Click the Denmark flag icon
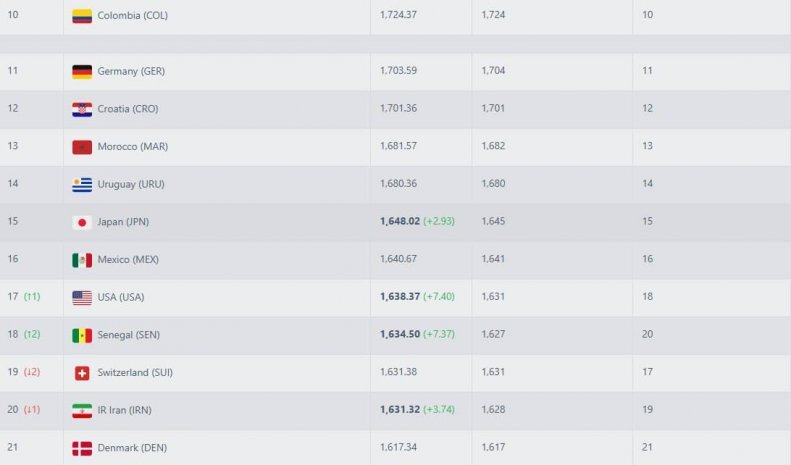 (x=82, y=448)
